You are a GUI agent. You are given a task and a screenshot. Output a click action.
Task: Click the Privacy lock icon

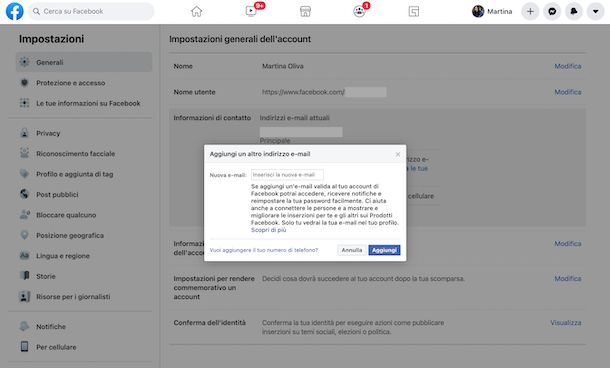coord(24,133)
